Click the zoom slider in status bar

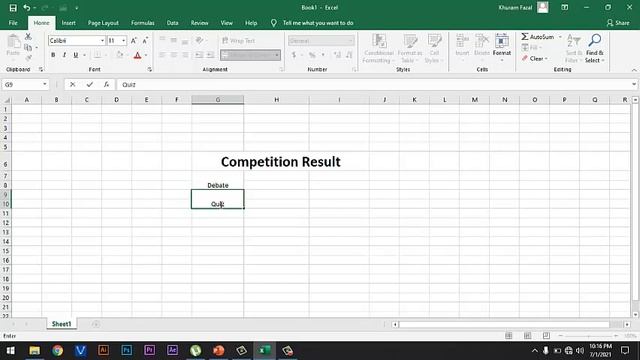coord(588,336)
